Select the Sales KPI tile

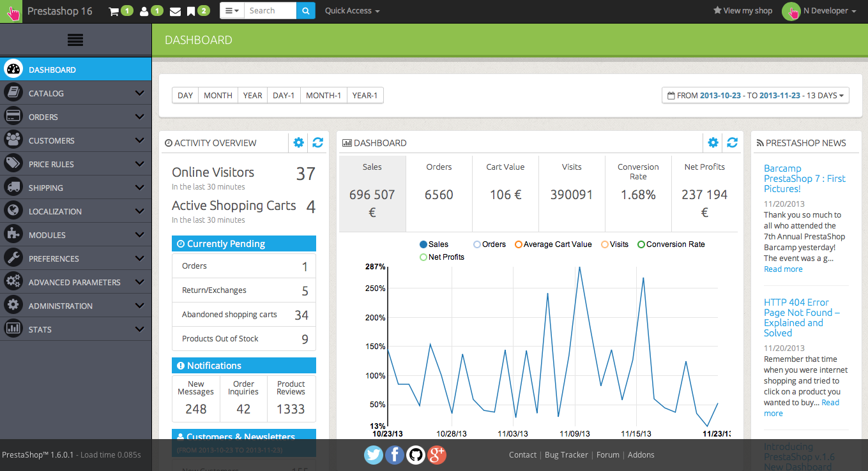pyautogui.click(x=372, y=193)
